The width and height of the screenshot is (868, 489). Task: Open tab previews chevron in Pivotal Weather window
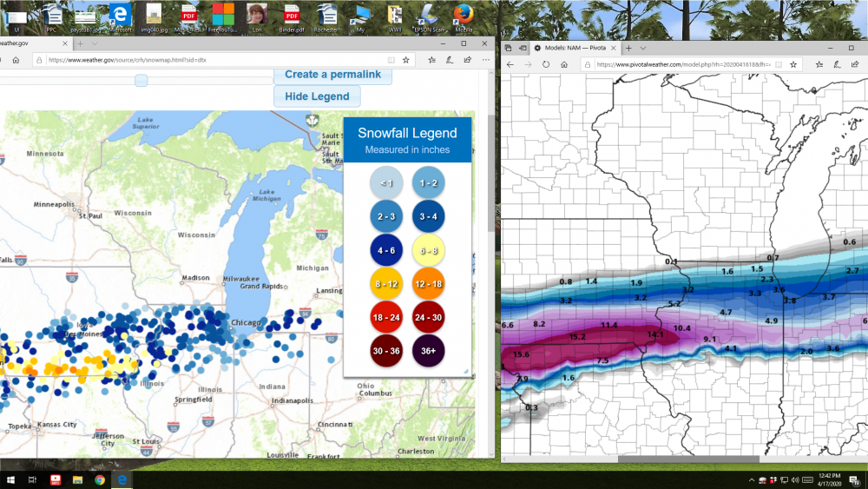tap(642, 48)
